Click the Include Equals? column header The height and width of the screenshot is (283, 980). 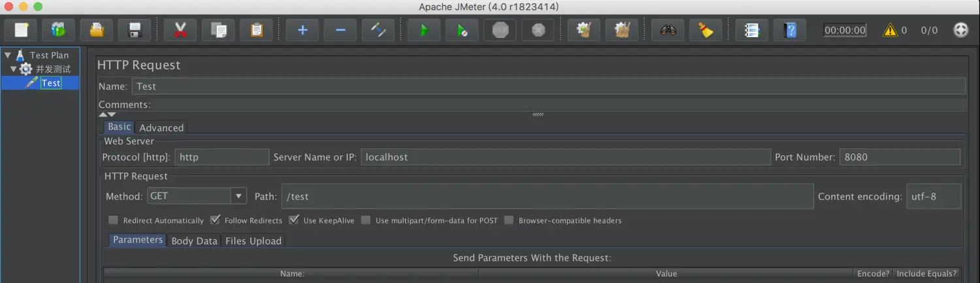click(926, 274)
